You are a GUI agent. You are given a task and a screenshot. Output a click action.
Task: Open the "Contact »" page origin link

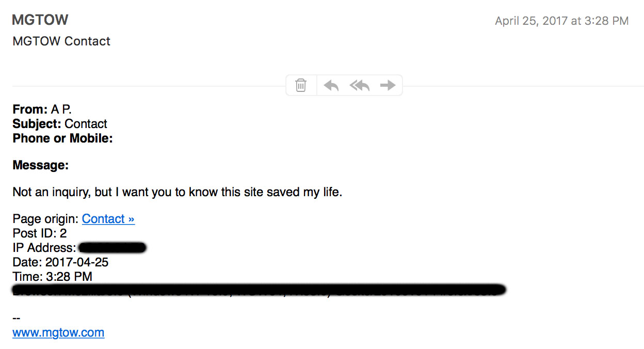click(108, 219)
